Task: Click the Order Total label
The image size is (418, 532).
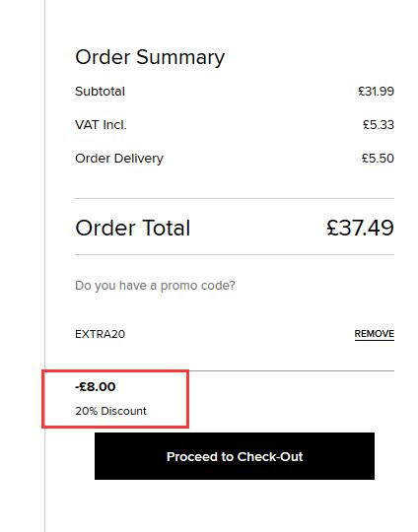Action: pos(132,228)
